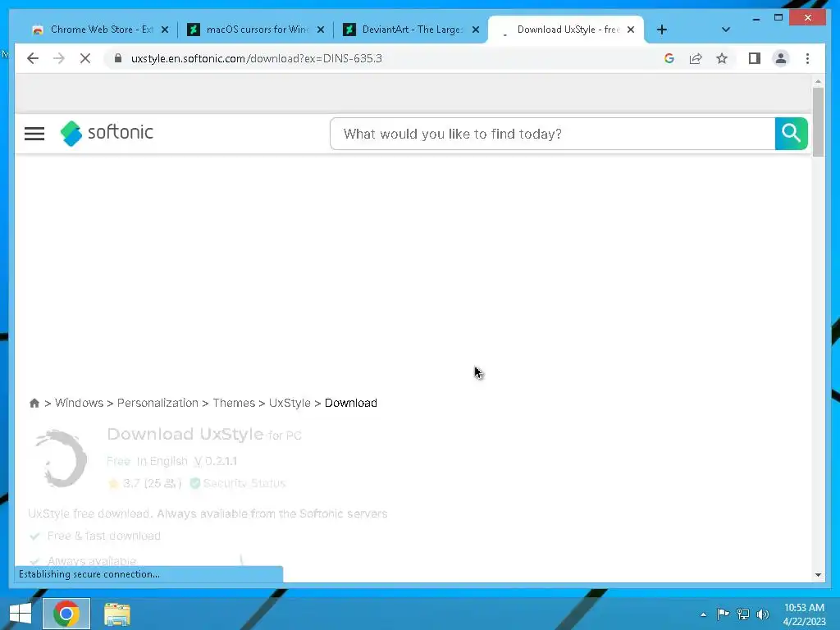Click the UxStyle app logo image

tap(62, 459)
